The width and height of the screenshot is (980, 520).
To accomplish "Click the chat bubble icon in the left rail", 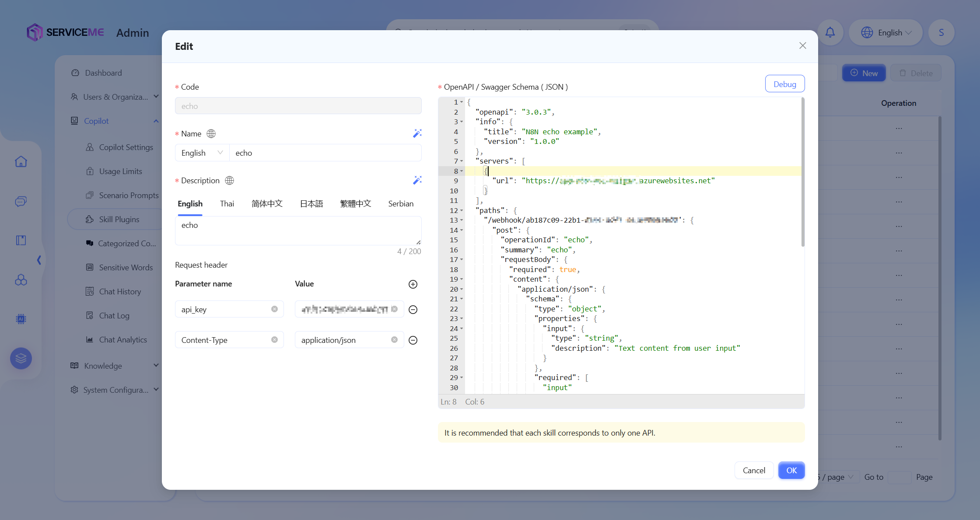I will click(x=21, y=201).
